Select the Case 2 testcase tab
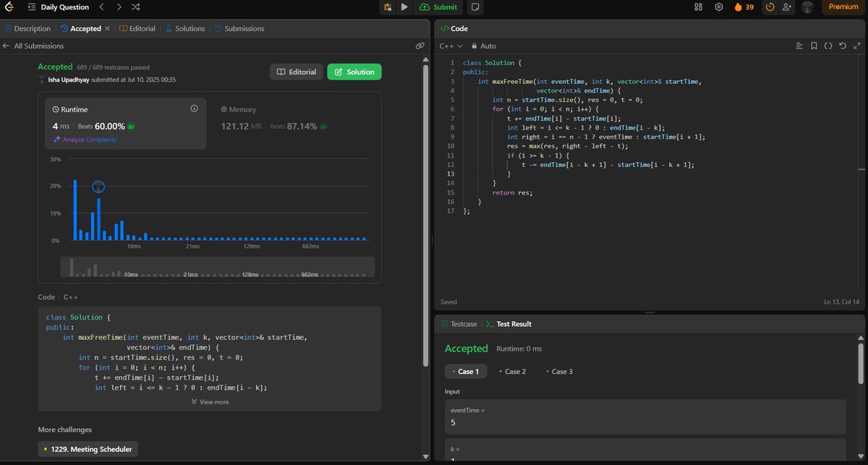The width and height of the screenshot is (868, 465). tap(514, 371)
